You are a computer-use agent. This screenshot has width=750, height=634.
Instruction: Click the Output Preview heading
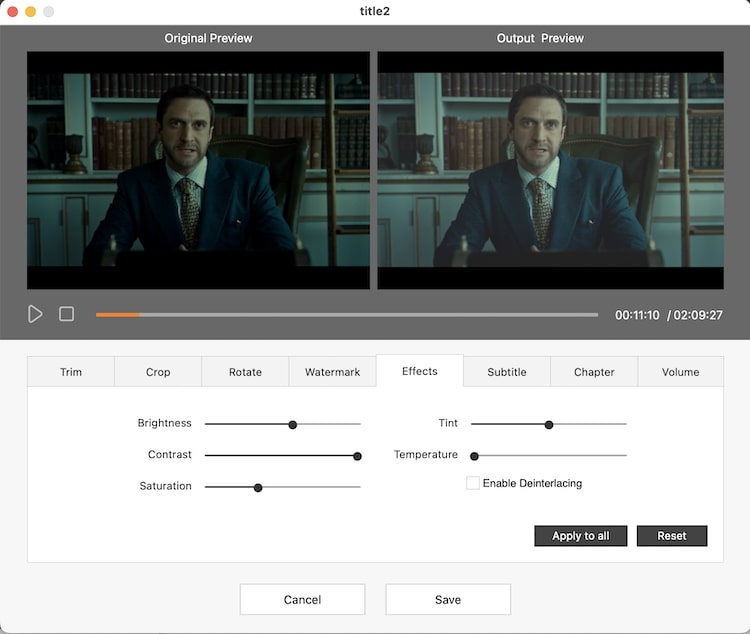pos(540,38)
